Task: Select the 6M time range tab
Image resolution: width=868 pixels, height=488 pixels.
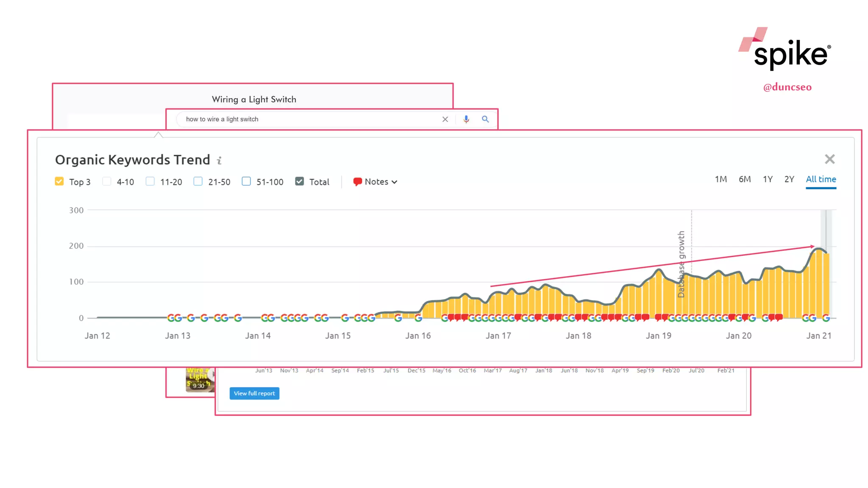Action: pos(745,179)
